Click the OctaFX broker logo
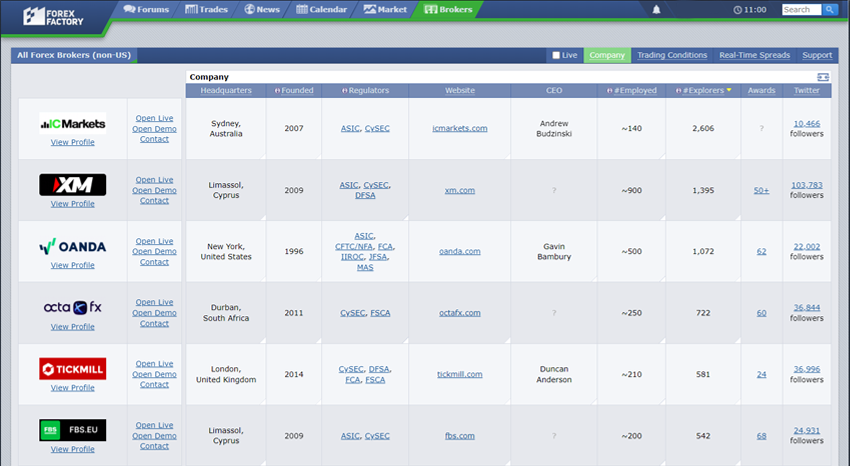 pyautogui.click(x=73, y=308)
